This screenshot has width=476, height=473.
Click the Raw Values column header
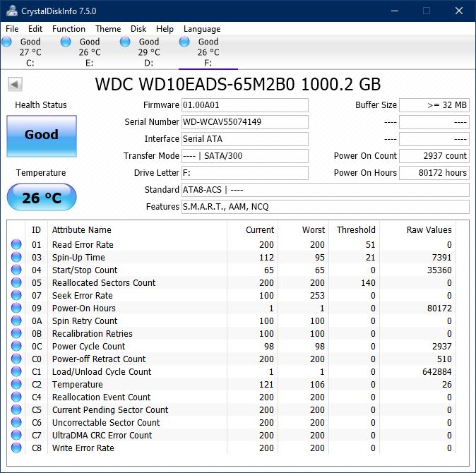(x=417, y=230)
